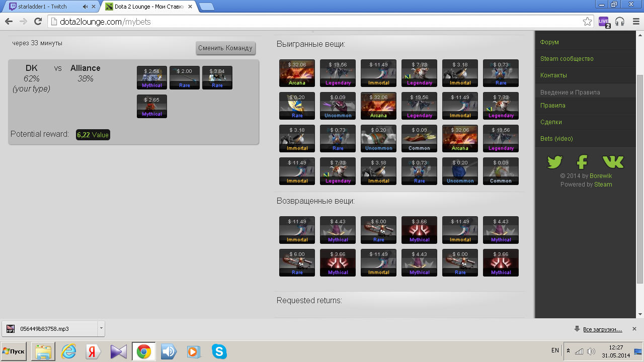Click the Сменить Команду button
The image size is (644, 362).
[225, 48]
